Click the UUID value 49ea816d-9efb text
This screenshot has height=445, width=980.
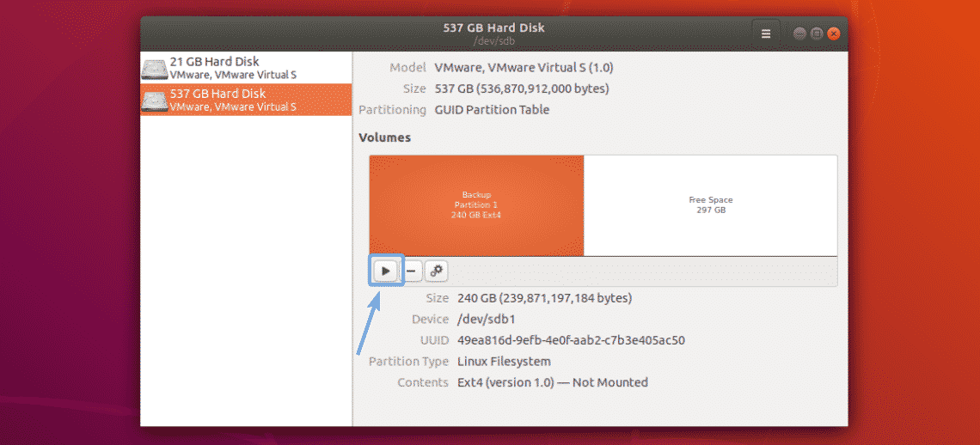pos(572,341)
